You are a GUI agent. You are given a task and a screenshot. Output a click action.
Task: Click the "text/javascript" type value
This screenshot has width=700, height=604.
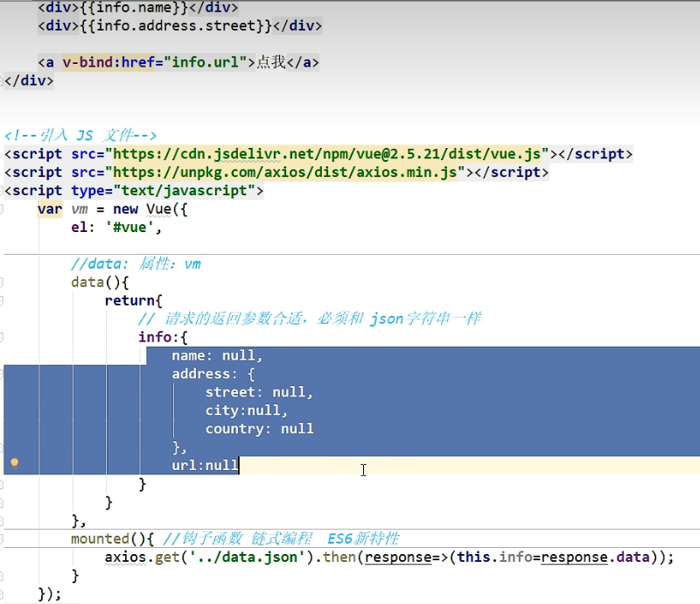click(184, 191)
